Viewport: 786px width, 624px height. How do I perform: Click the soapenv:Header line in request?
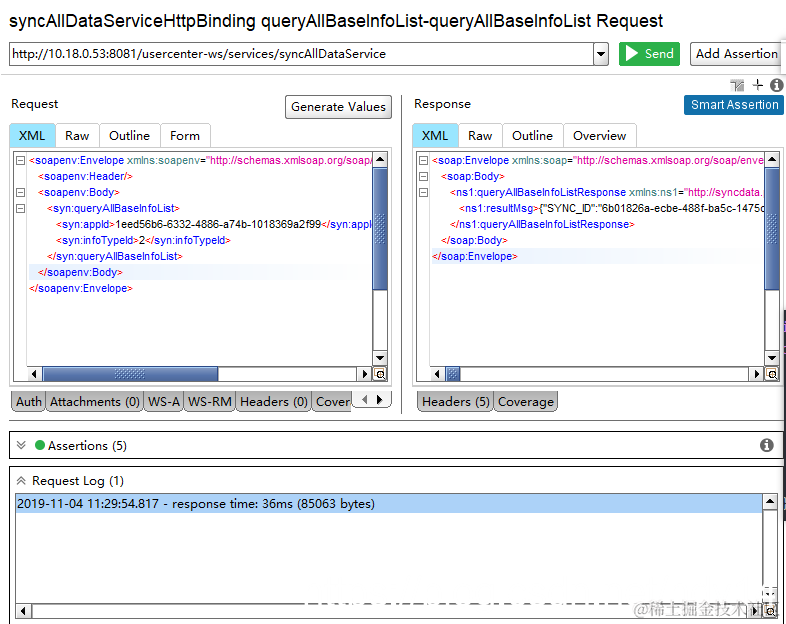85,176
